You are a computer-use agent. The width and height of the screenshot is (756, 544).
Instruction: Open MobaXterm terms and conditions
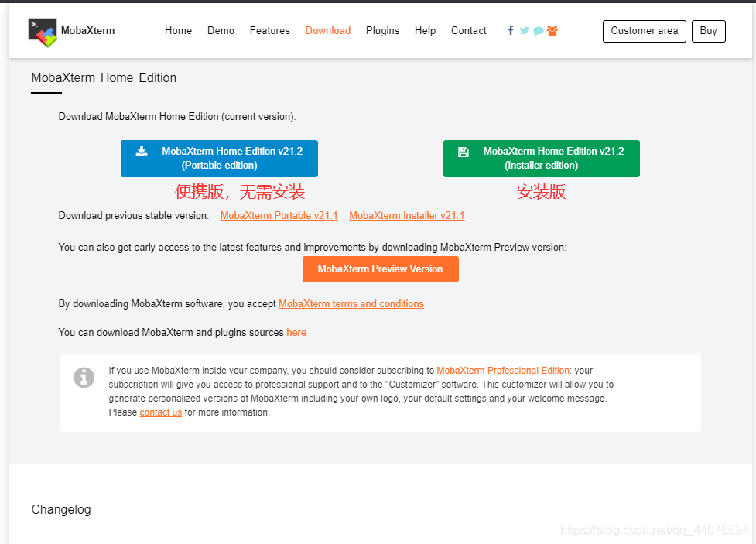point(351,303)
